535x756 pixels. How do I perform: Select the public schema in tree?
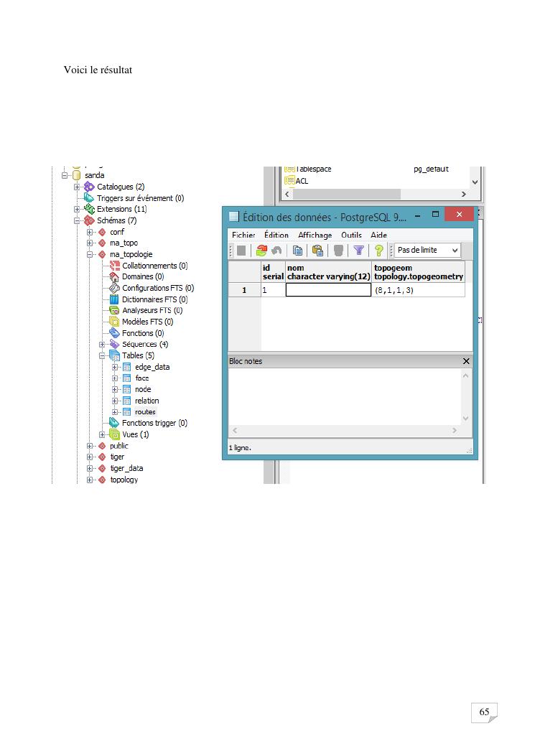click(118, 446)
